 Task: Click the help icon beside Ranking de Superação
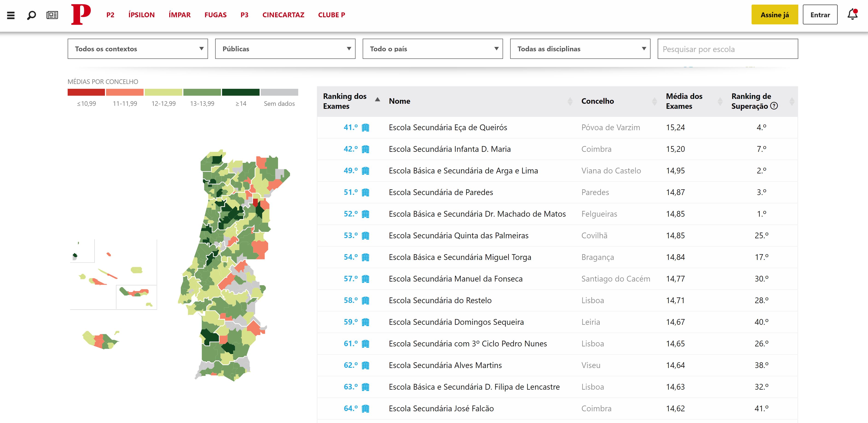(x=774, y=106)
